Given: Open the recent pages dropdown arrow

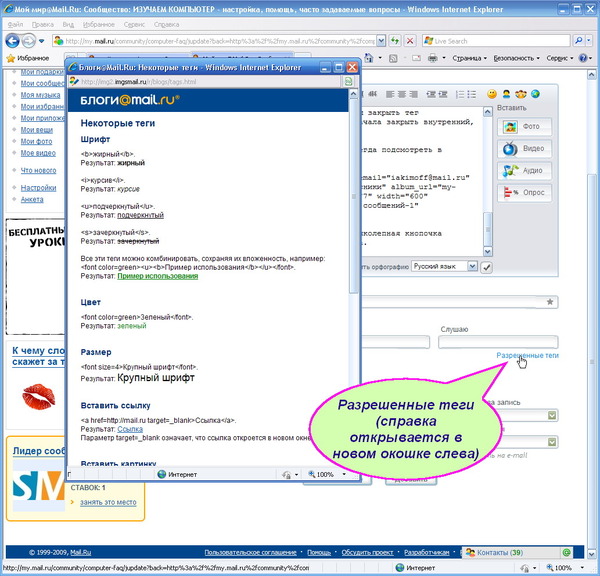Looking at the screenshot, I should 41,41.
